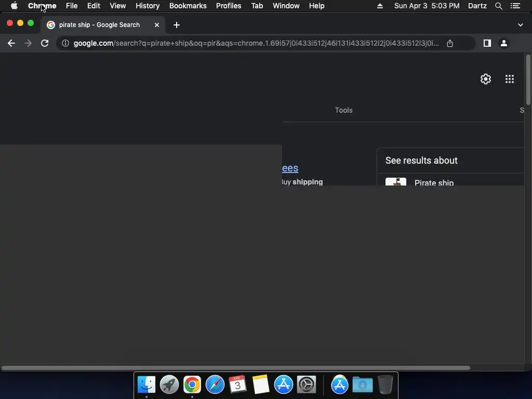The width and height of the screenshot is (532, 399).
Task: Open the Chrome profile avatar
Action: click(x=504, y=43)
